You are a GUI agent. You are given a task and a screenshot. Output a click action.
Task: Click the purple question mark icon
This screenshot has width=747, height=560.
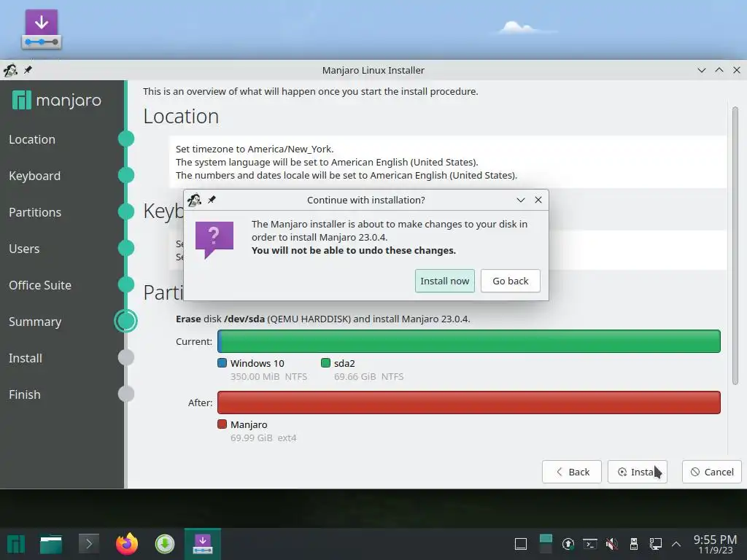coord(214,239)
